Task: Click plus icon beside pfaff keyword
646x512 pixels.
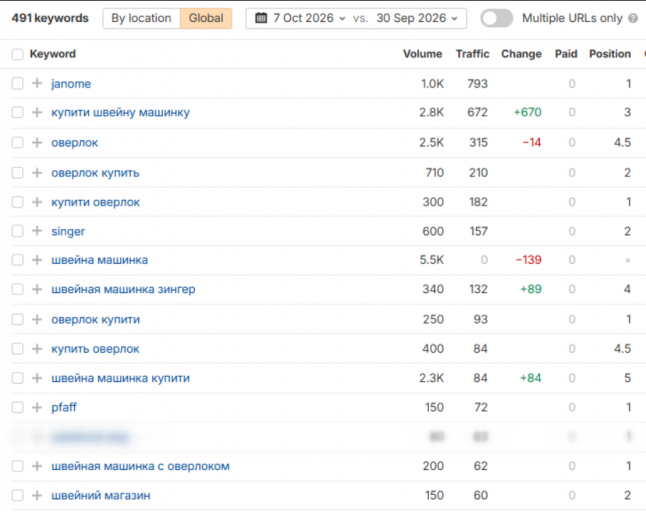Action: pos(37,407)
